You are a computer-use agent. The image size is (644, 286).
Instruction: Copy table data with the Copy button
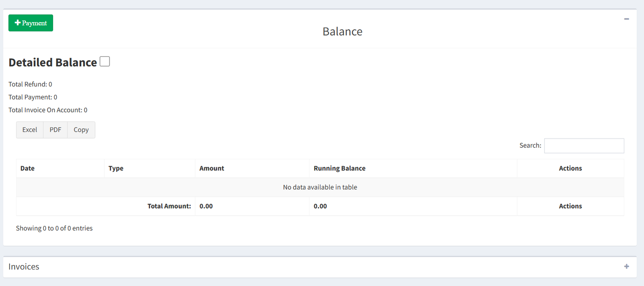[81, 130]
